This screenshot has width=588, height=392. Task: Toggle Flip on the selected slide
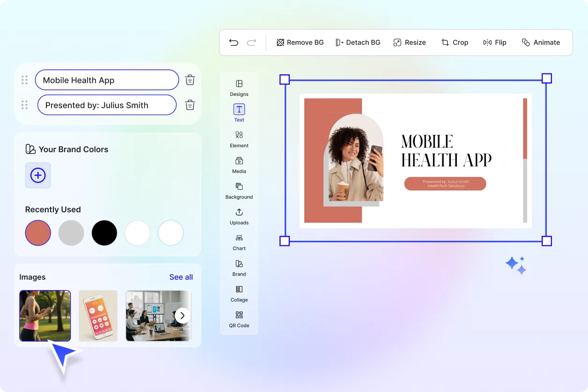(x=495, y=42)
